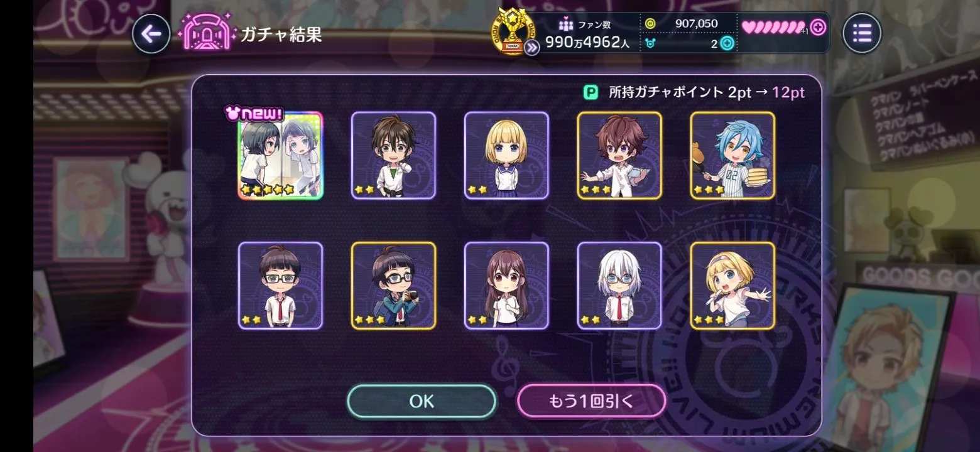Expand the double-arrow beside fan count
The image size is (980, 452).
pyautogui.click(x=531, y=47)
